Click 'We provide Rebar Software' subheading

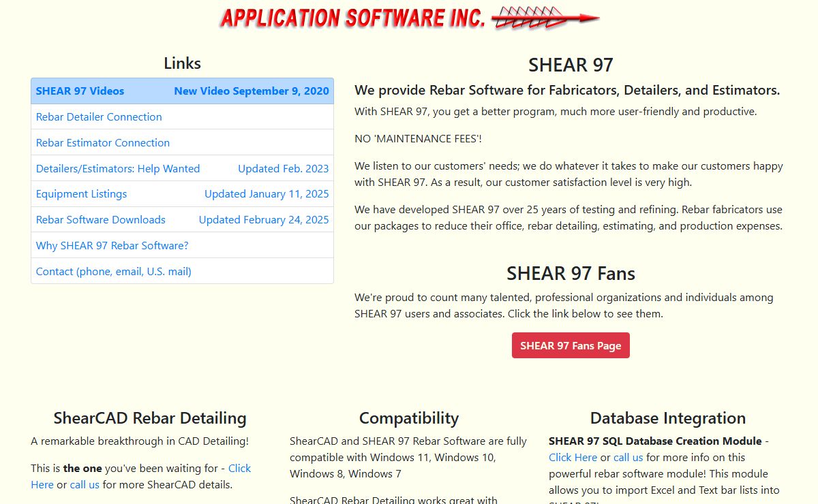[x=567, y=91]
